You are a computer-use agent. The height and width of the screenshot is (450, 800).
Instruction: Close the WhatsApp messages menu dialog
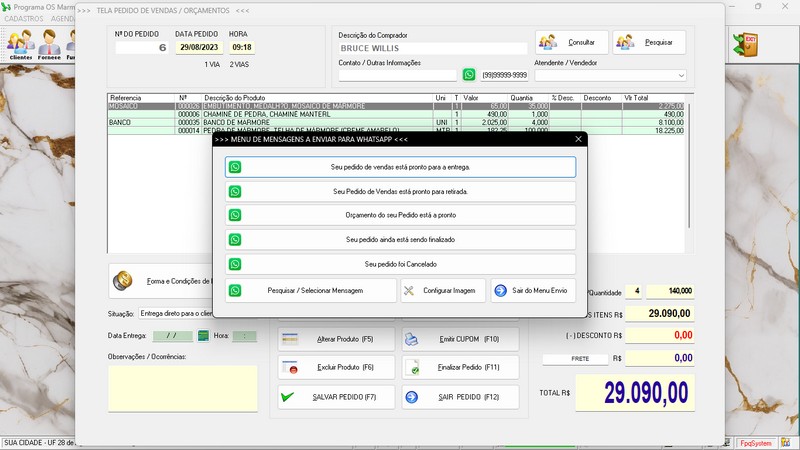(578, 140)
